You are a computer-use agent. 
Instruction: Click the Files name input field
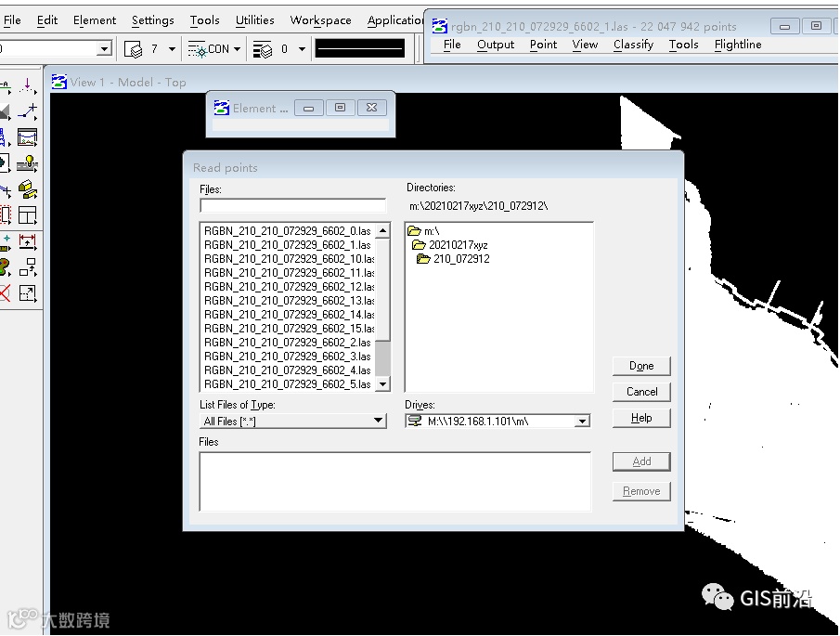click(x=292, y=206)
